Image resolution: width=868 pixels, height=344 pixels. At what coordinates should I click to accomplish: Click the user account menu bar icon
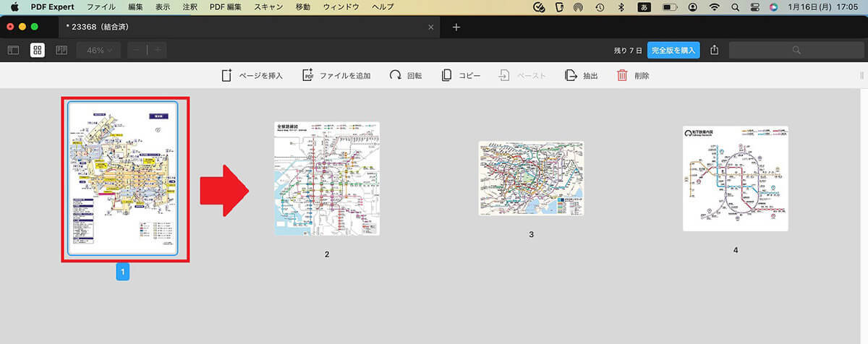(694, 7)
